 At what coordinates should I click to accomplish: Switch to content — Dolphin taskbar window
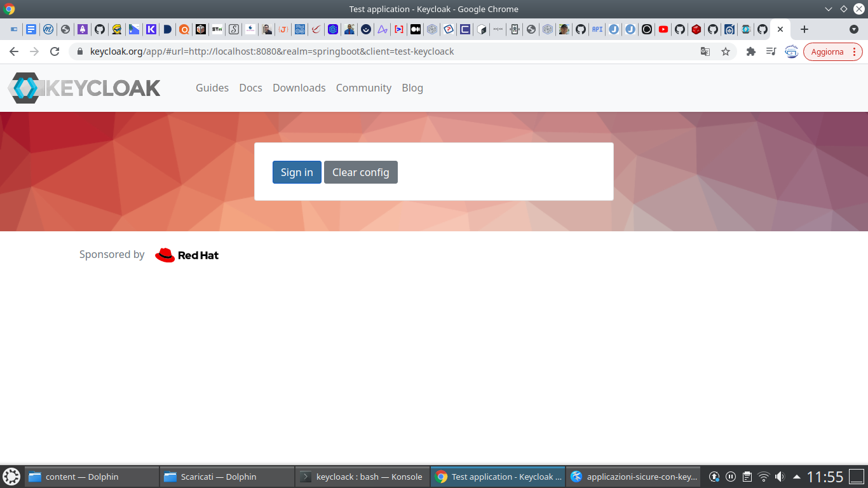click(92, 477)
